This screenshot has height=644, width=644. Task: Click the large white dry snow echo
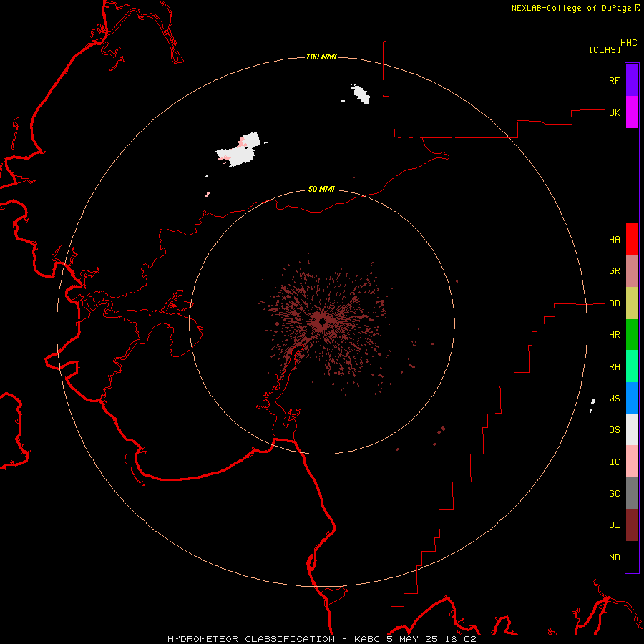coord(239,150)
